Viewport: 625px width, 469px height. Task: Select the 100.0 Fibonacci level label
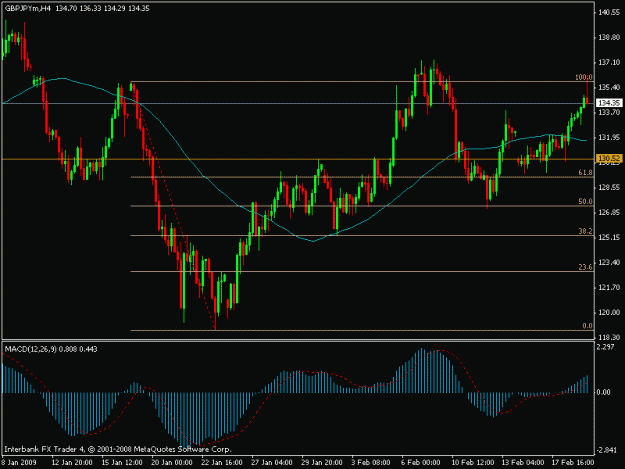point(584,77)
